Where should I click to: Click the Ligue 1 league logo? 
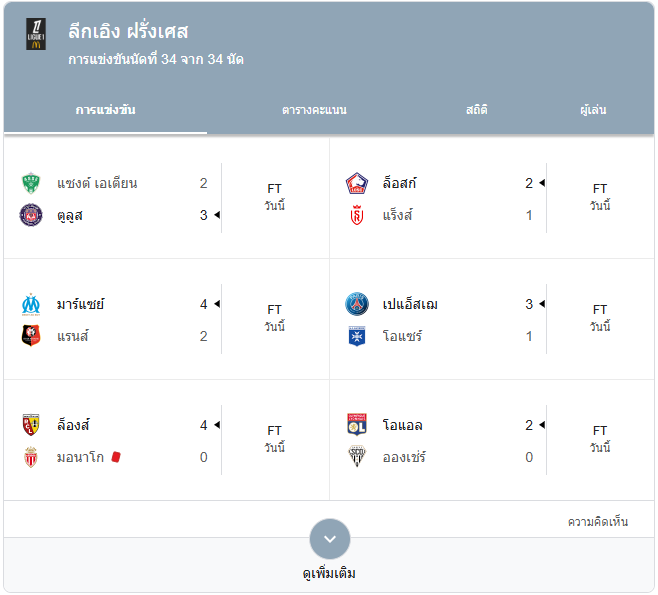tap(36, 34)
